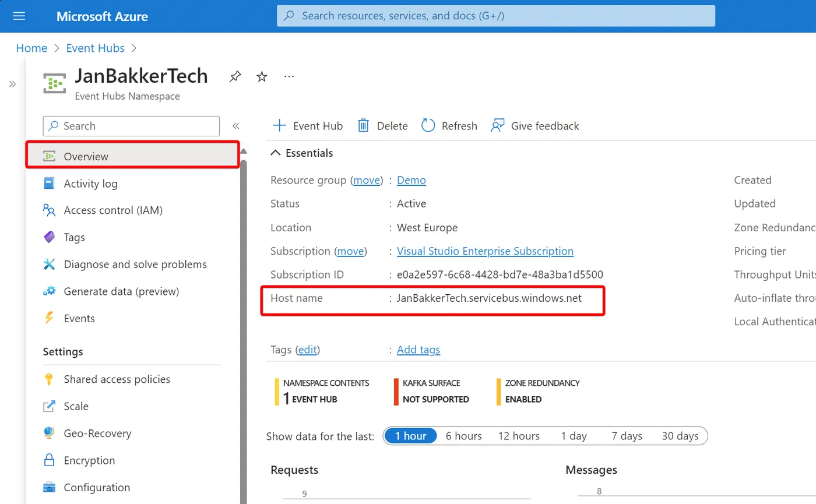
Task: Open Visual Studio Enterprise Subscription link
Action: pyautogui.click(x=485, y=251)
